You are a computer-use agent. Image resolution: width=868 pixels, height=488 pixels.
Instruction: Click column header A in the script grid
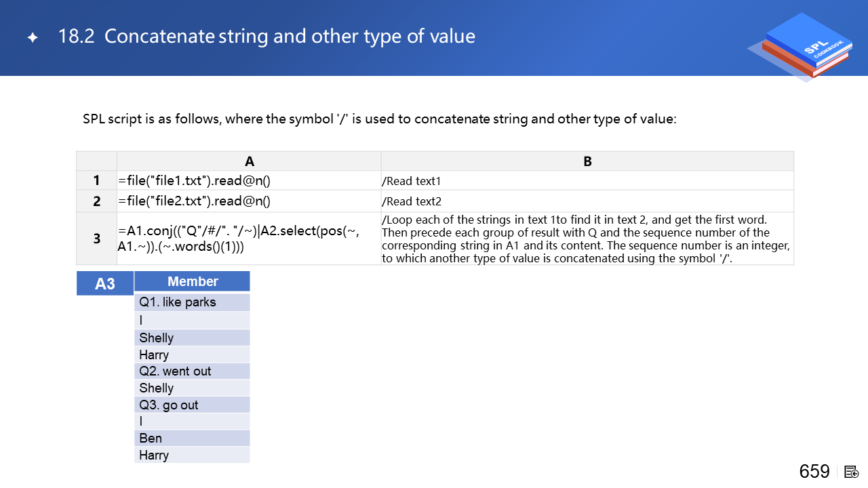(249, 161)
